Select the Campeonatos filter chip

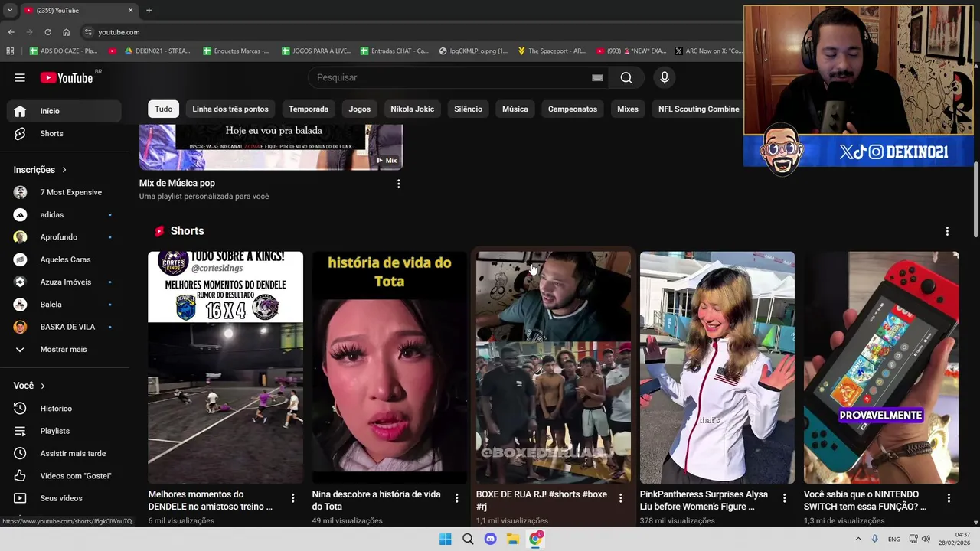click(x=573, y=109)
